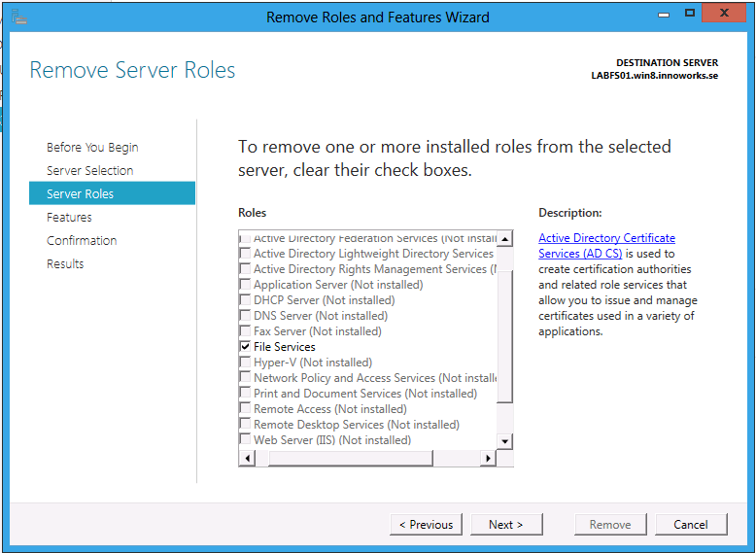Click the Next button

click(506, 525)
